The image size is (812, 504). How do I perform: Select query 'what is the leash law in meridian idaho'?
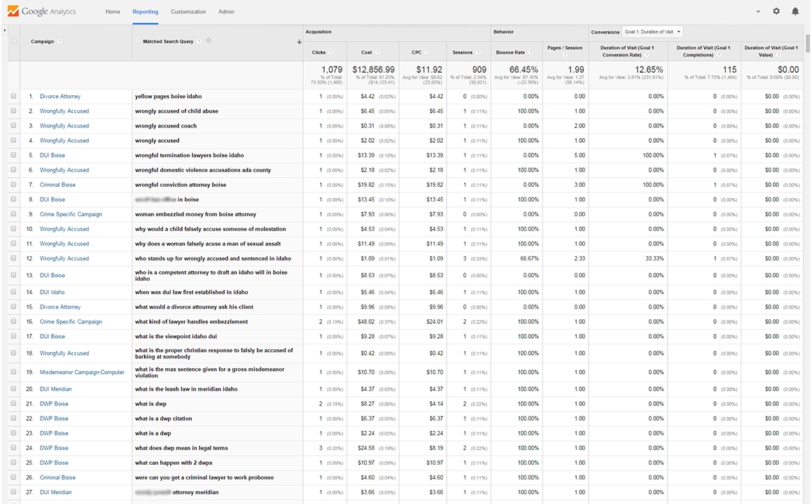(x=186, y=389)
